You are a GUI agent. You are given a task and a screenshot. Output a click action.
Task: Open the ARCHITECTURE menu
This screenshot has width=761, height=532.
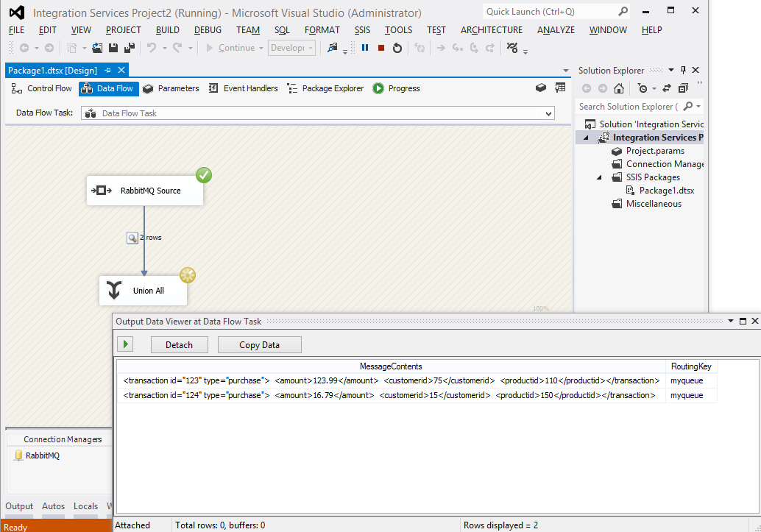(x=491, y=30)
